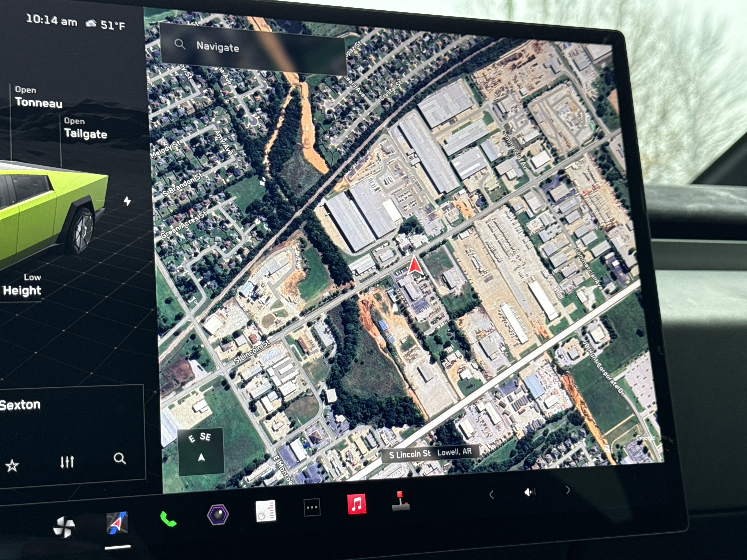747x560 pixels.
Task: Open the Apple Music app
Action: tap(357, 504)
